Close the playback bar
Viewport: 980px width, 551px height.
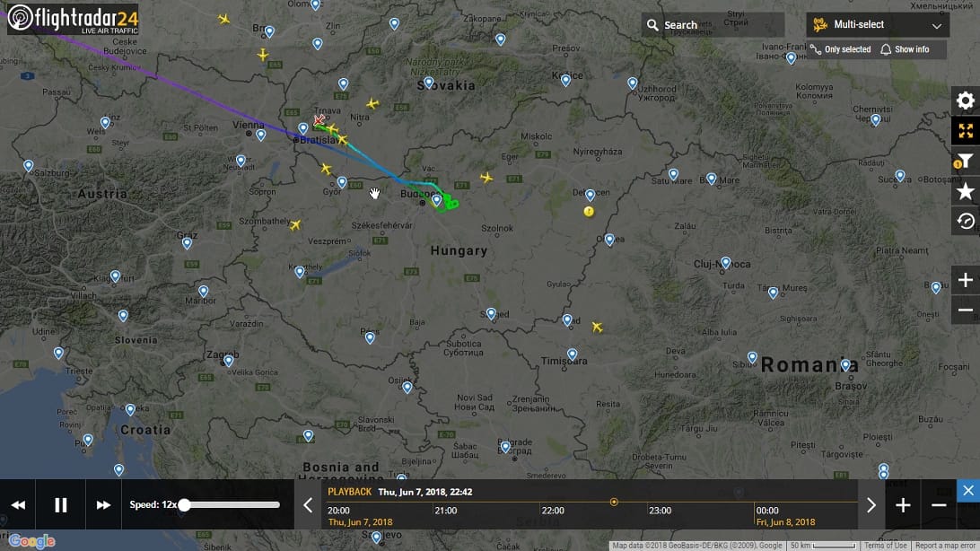tap(968, 491)
